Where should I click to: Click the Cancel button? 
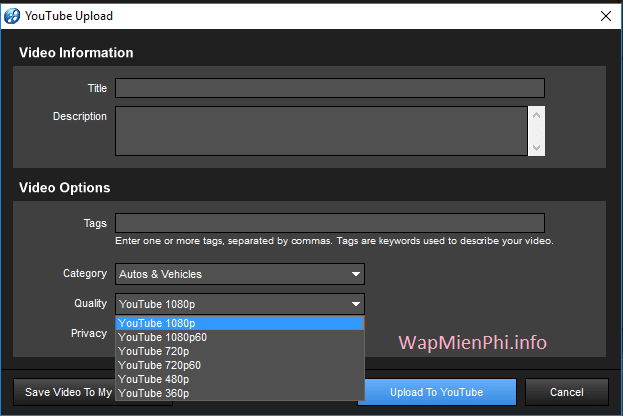pyautogui.click(x=567, y=392)
